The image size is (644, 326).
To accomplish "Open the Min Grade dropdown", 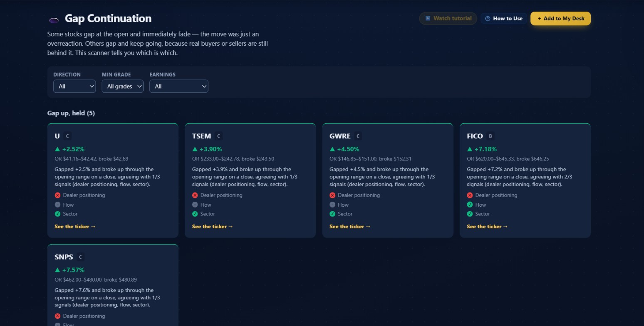I will (123, 86).
